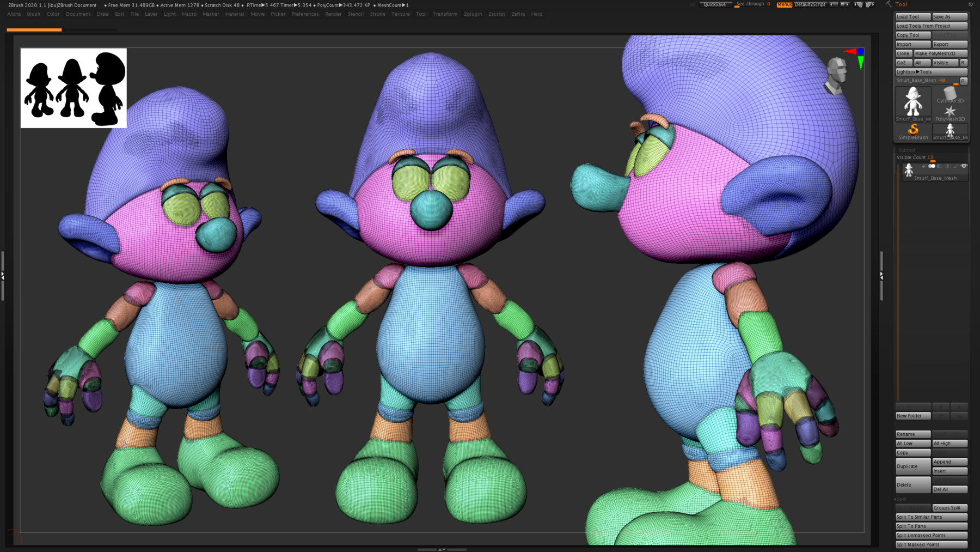The width and height of the screenshot is (980, 552).
Task: Select the Smurf_Base_Mesh tool thumbnail
Action: pos(913,104)
